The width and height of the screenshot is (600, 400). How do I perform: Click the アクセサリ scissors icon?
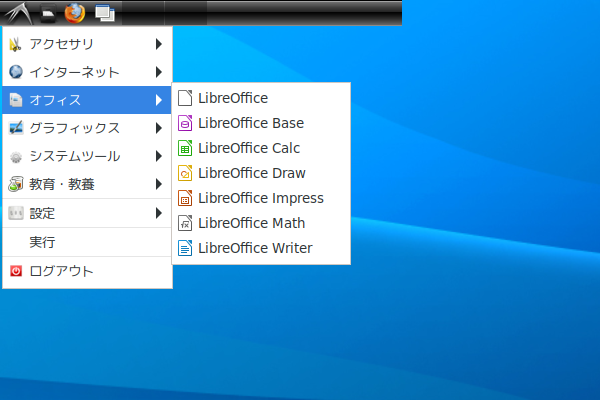16,44
